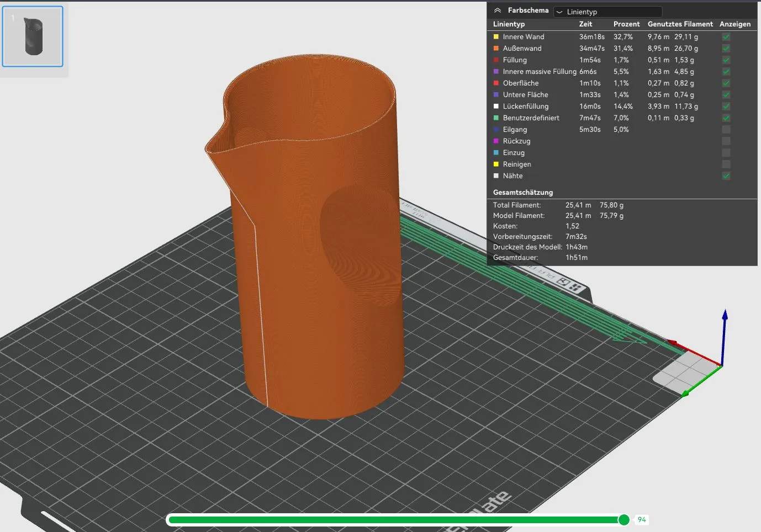Click the layer slider value 94
This screenshot has height=532, width=761.
(642, 520)
